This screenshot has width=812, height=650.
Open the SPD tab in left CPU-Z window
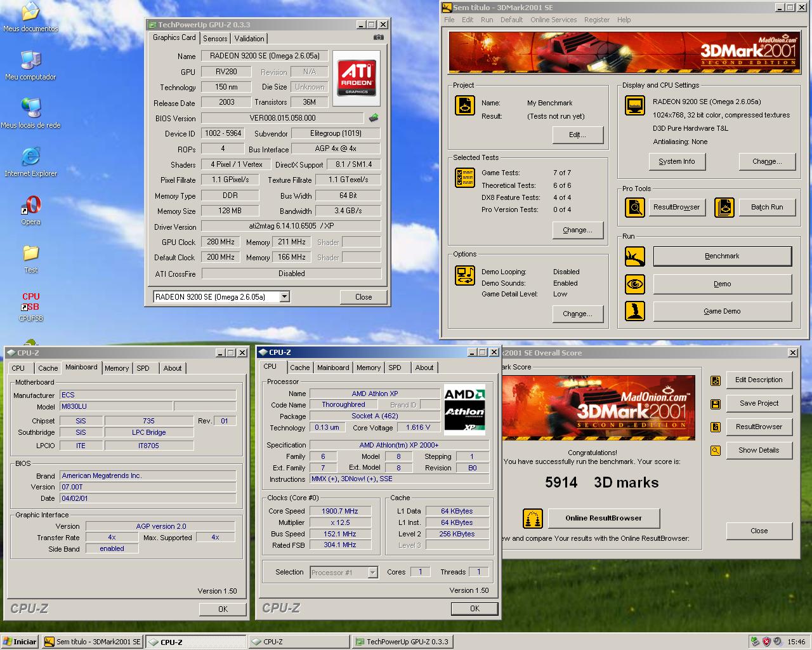[143, 368]
